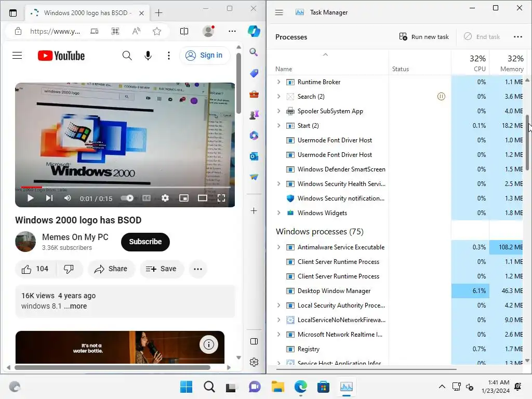
Task: Open YouTube search icon
Action: coord(127,55)
